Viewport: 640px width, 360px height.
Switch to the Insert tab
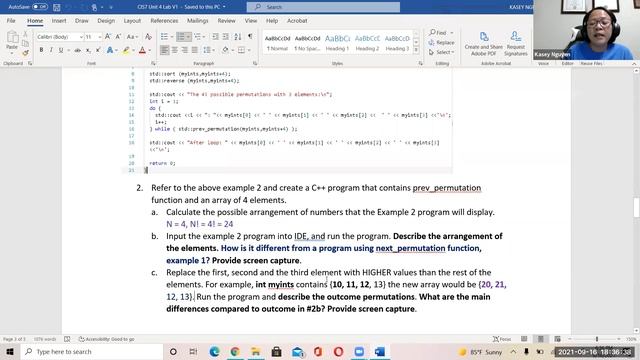coord(59,20)
